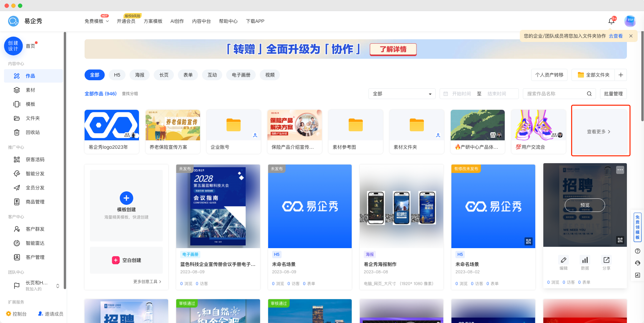Select the 海报 filter tab
644x323 pixels.
140,75
